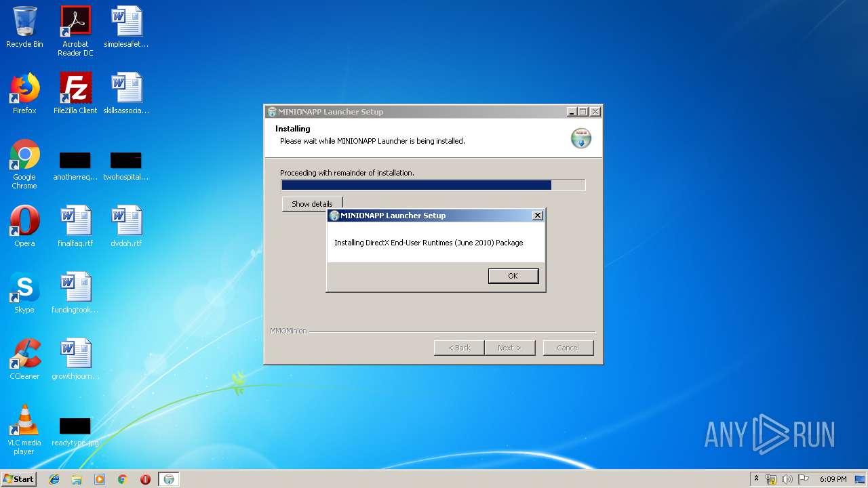Click the 'Installing' heading text
868x488 pixels.
pyautogui.click(x=293, y=129)
